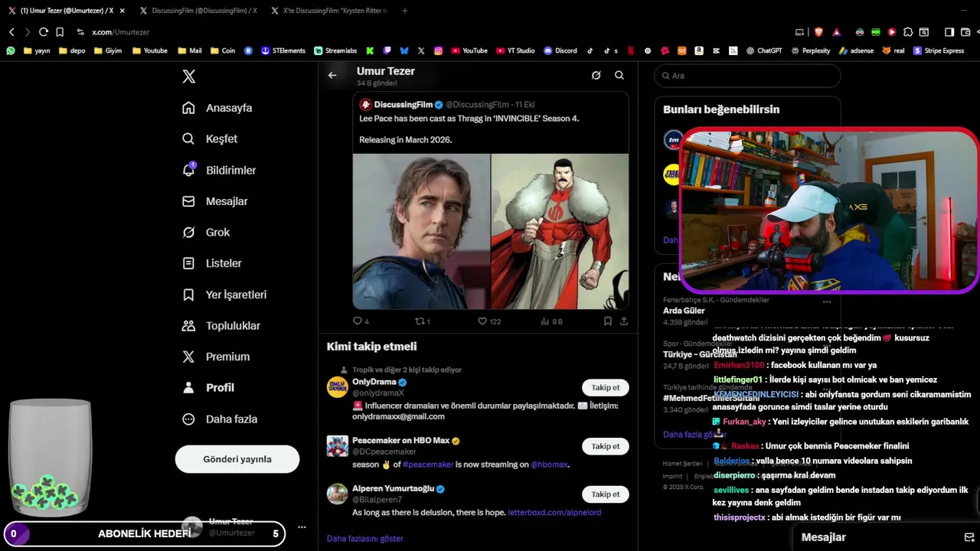
Task: Click back arrow beside Umur Tezer header
Action: tap(332, 75)
